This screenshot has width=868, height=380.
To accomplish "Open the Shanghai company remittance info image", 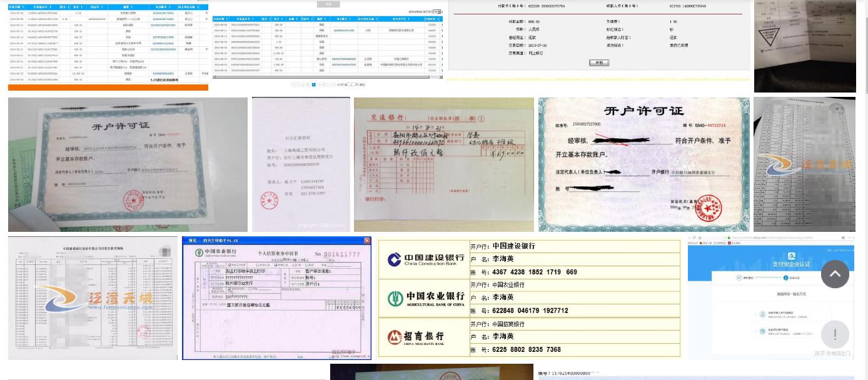I will coord(301,164).
